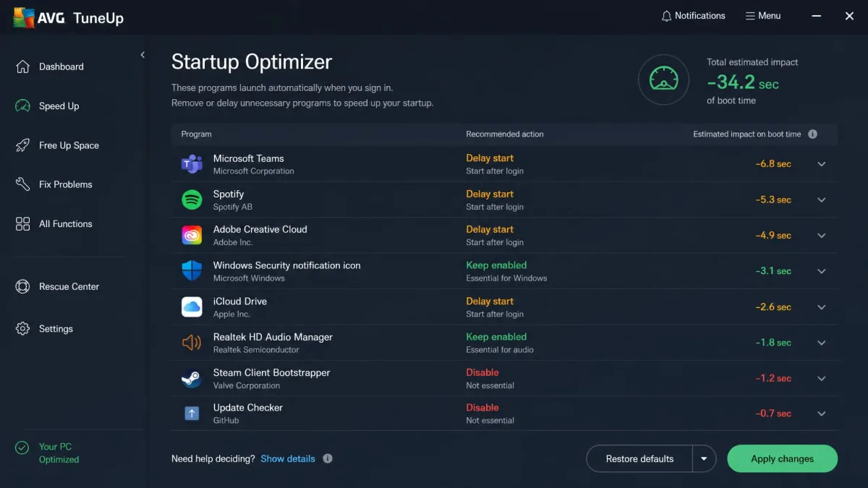Image resolution: width=868 pixels, height=488 pixels.
Task: Click the Fix Problems wrench icon
Action: point(22,184)
